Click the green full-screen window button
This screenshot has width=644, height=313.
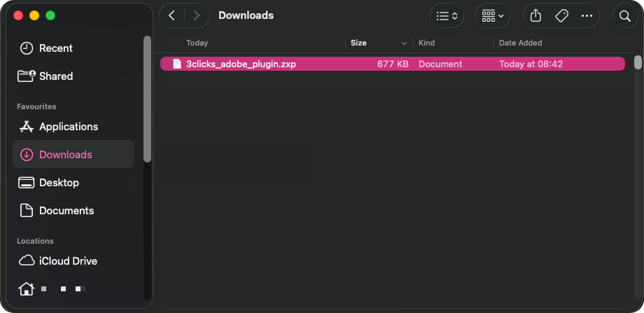(x=50, y=15)
